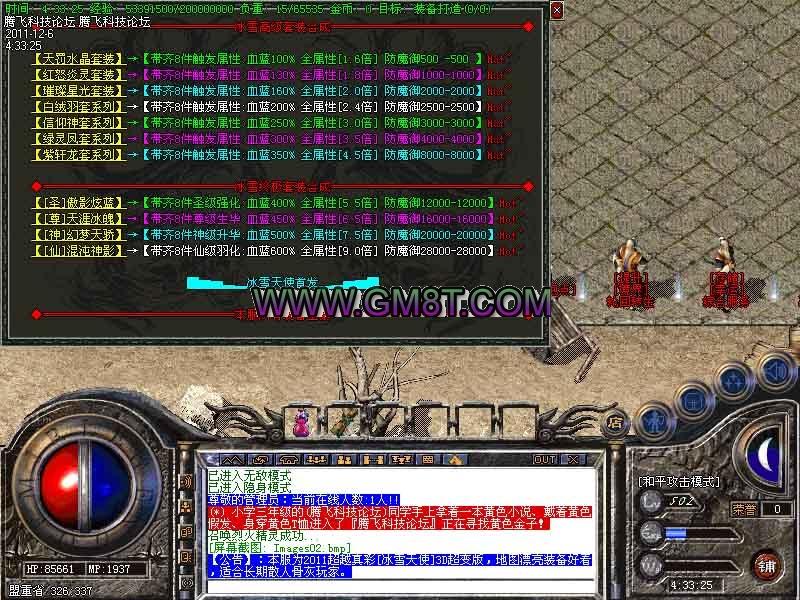Image resolution: width=800 pixels, height=600 pixels.
Task: Open the ranking podium icon
Action: click(x=401, y=460)
